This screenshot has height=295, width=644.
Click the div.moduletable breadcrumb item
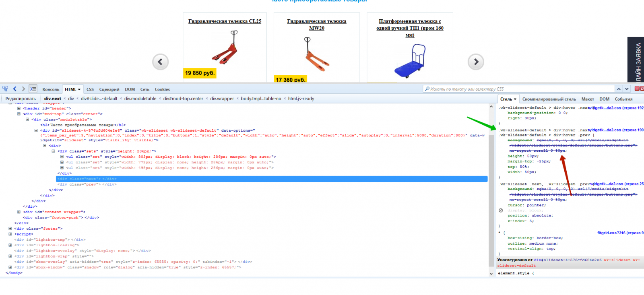point(140,99)
